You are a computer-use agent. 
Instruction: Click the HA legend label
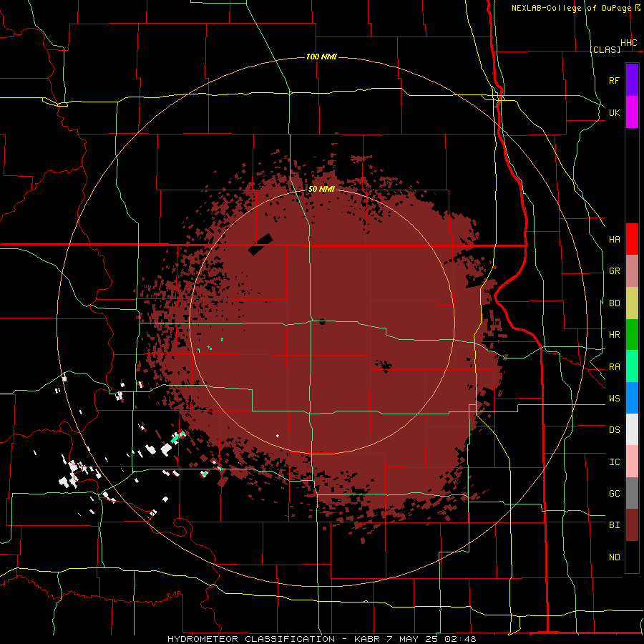coord(615,240)
